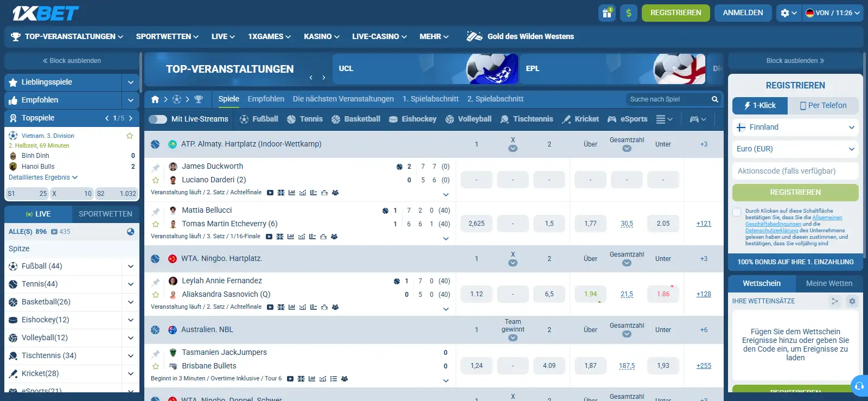Open the gamepad icon dropdown
Viewport: 868px width, 401px height.
pos(698,119)
